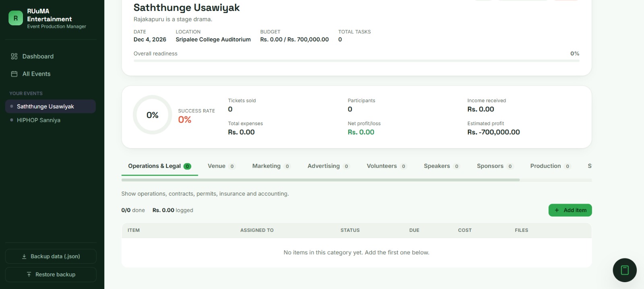Click the Backup data (.json) button
This screenshot has height=289, width=644.
51,256
